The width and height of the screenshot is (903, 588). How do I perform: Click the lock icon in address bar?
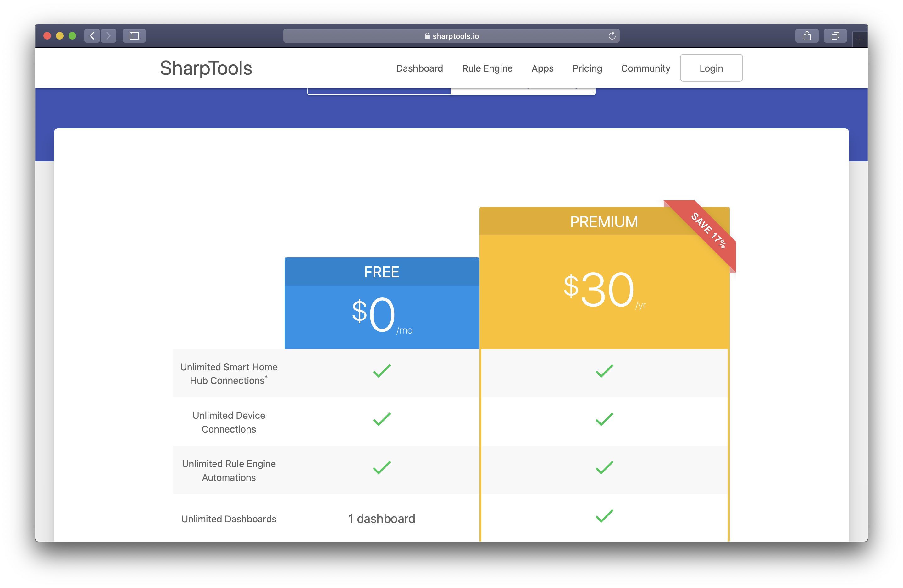[x=427, y=36]
